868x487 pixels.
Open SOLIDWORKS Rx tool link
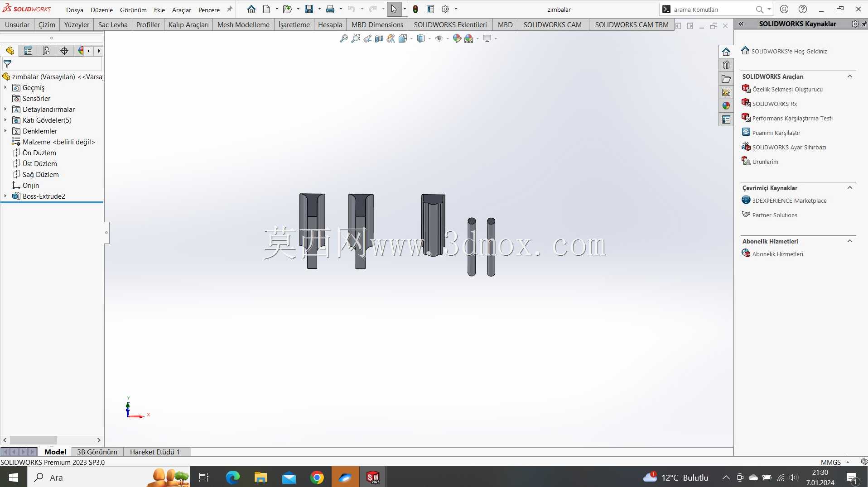tap(775, 104)
